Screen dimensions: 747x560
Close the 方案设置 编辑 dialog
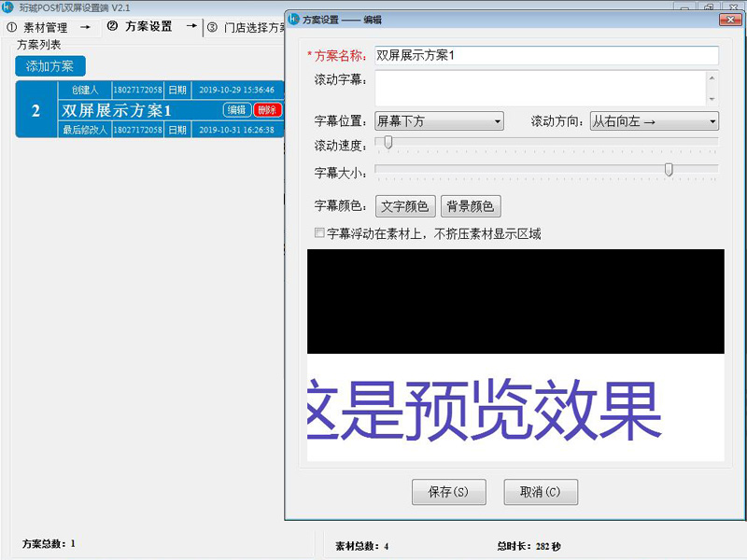730,20
